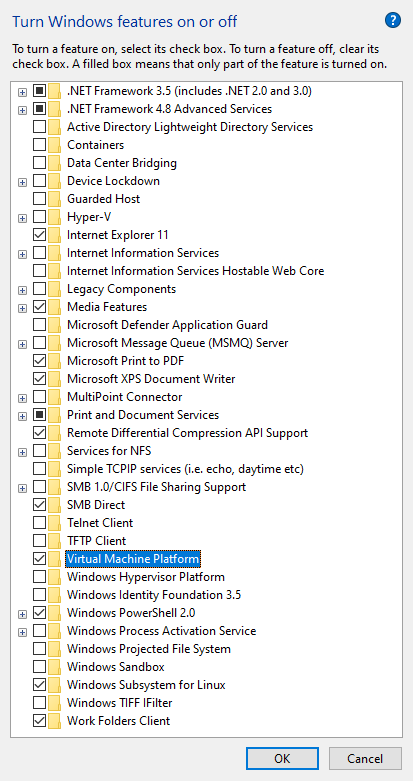Expand the Device Lockdown node
Image resolution: width=413 pixels, height=781 pixels.
pyautogui.click(x=22, y=182)
